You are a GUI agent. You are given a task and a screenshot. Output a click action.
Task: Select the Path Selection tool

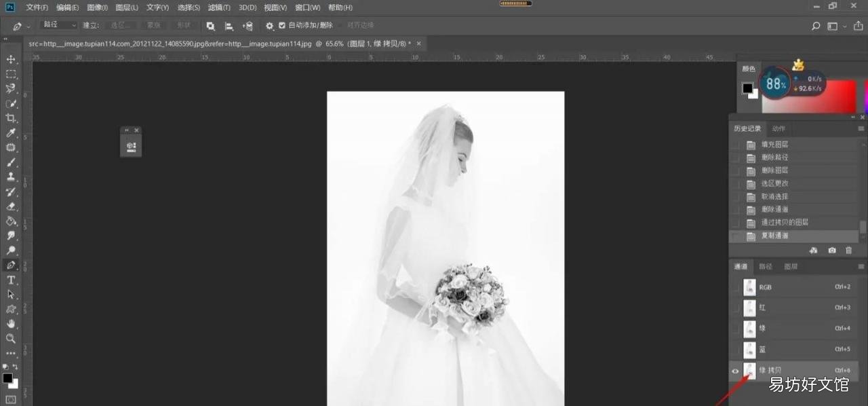coord(11,295)
